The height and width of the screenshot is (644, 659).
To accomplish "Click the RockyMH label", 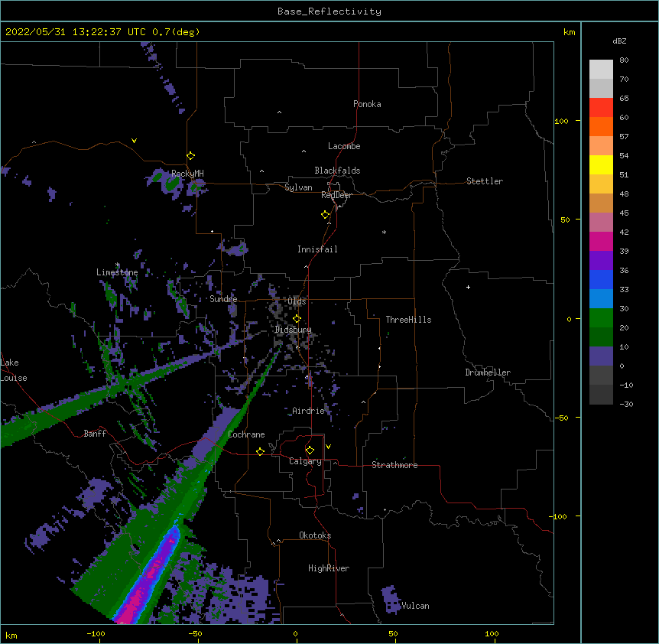I will click(187, 173).
